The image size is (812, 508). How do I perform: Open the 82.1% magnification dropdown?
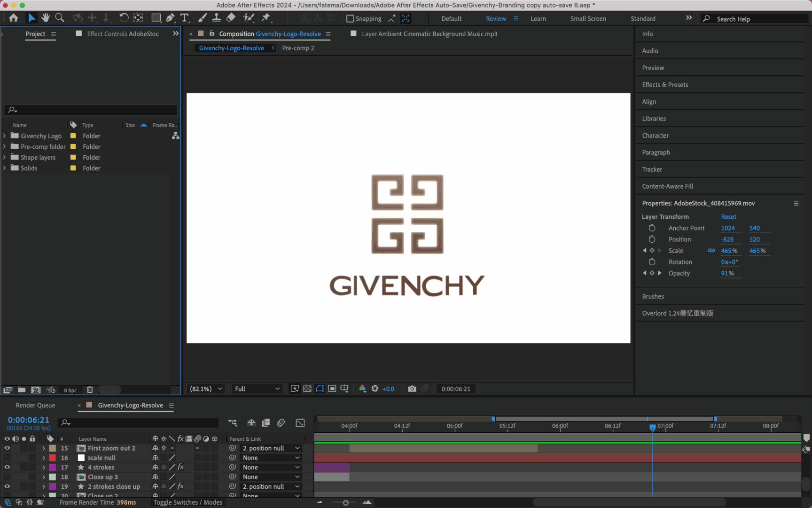click(x=206, y=389)
